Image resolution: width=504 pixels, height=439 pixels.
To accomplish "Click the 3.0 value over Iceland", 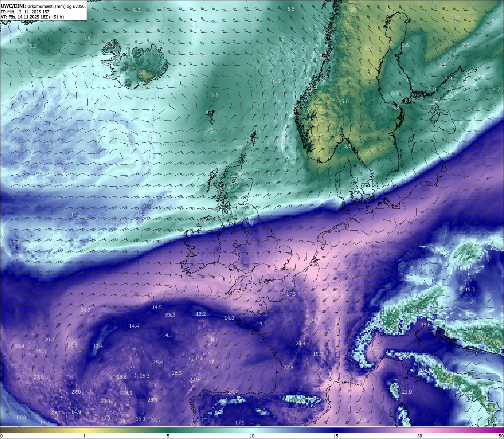I will (142, 72).
